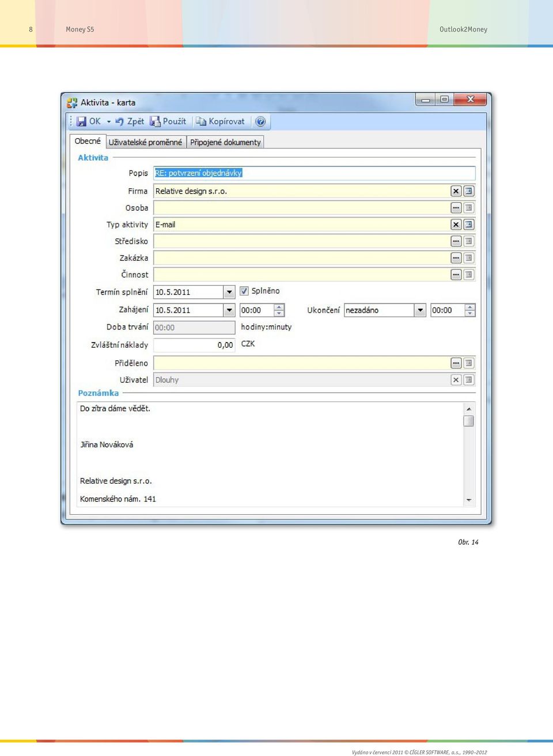
Task: Click the OK save button
Action: coord(89,121)
